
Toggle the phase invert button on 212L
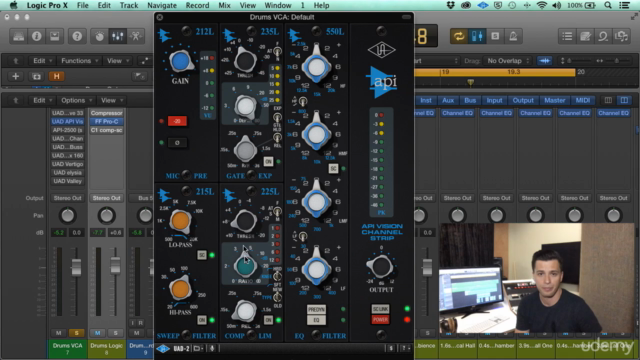[x=177, y=142]
